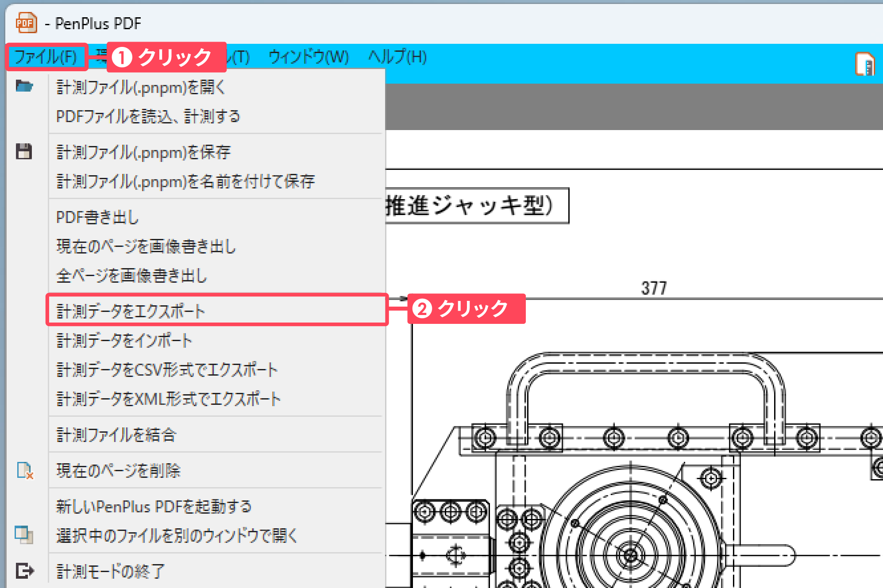Select 現在のページを画像書き出し
Screen dimensions: 883x588
coord(216,247)
